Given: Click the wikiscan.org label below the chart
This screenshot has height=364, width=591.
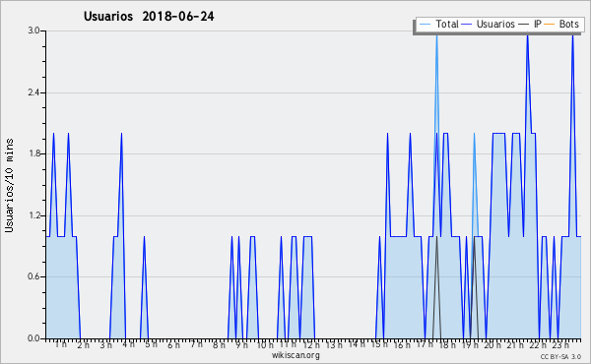Looking at the screenshot, I should pos(295,355).
